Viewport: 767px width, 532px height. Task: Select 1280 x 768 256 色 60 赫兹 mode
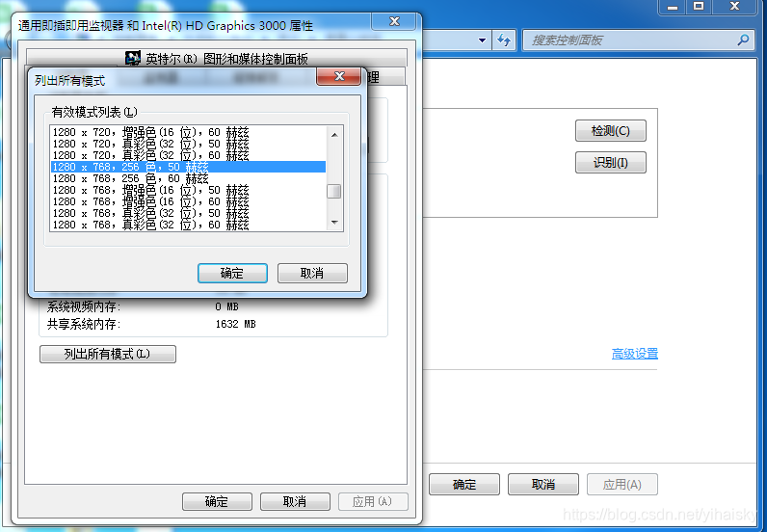point(188,178)
